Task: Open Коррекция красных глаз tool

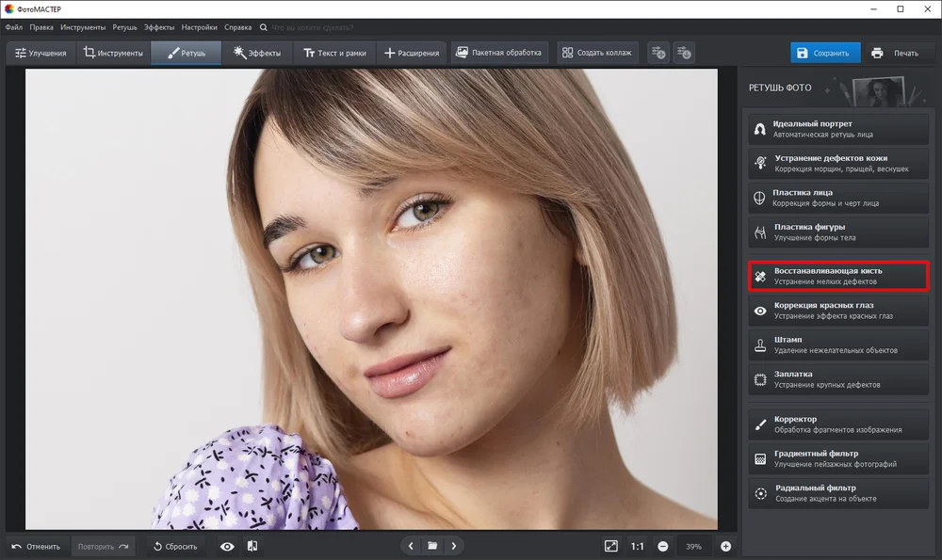Action: [x=838, y=311]
